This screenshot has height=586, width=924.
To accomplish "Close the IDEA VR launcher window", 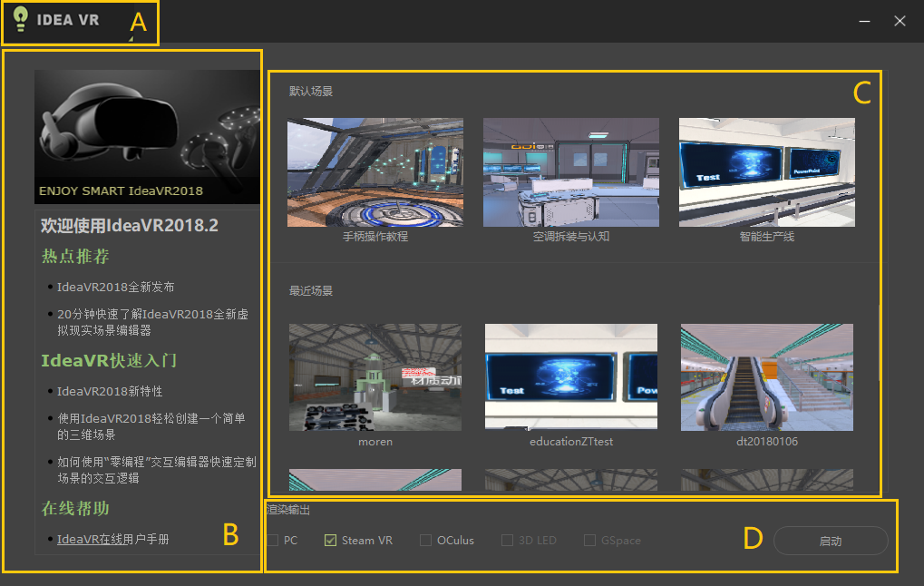I will tap(900, 21).
